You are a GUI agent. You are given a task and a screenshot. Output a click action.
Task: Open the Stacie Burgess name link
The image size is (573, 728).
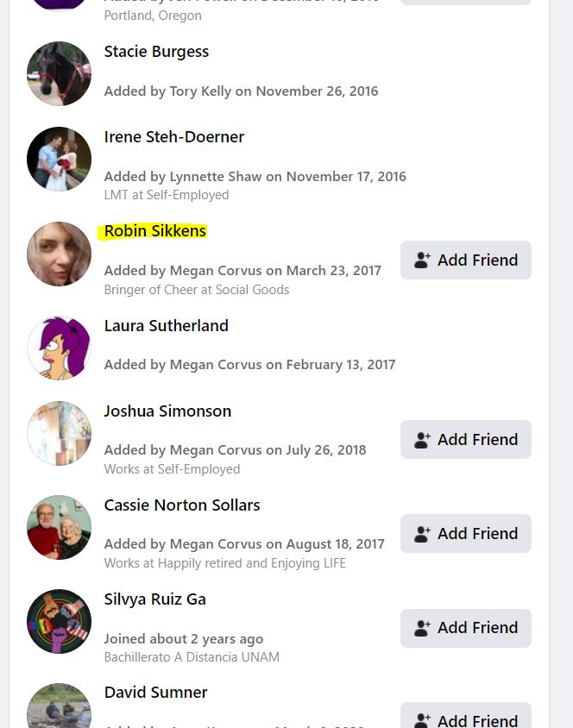[x=156, y=52]
